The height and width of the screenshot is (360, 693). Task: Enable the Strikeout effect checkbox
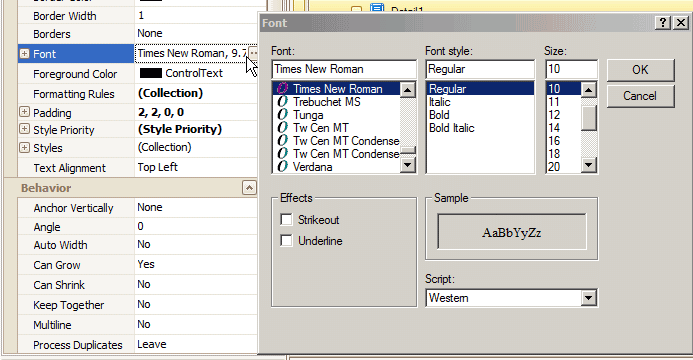[286, 220]
